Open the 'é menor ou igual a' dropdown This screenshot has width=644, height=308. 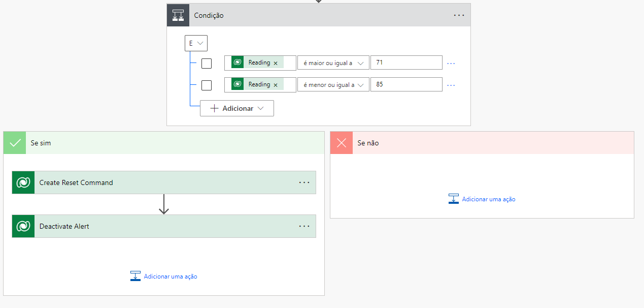pos(333,85)
